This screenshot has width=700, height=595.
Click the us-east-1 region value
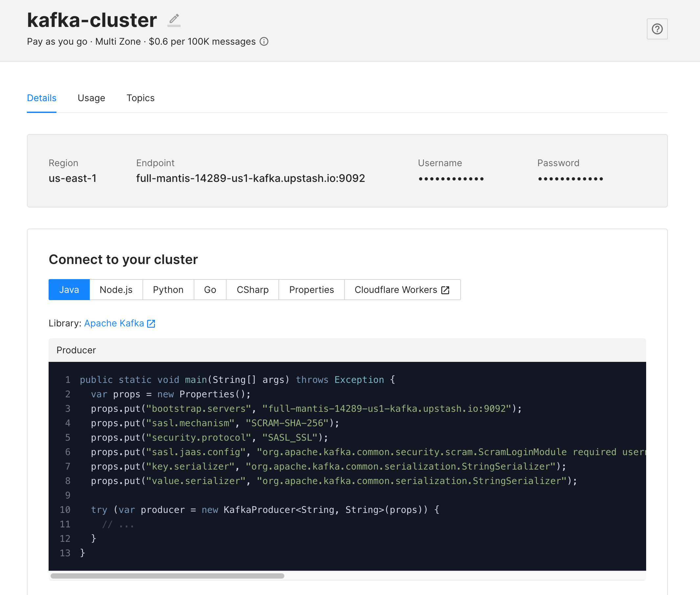click(x=73, y=178)
